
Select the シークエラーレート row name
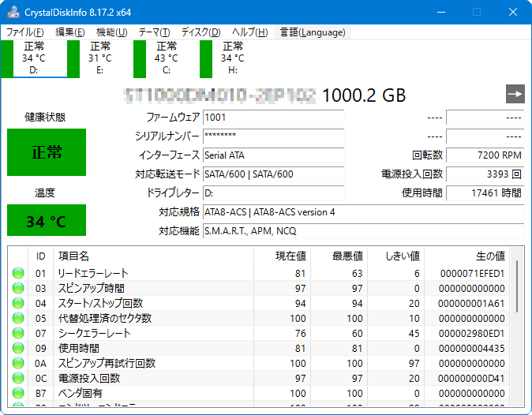coord(94,333)
